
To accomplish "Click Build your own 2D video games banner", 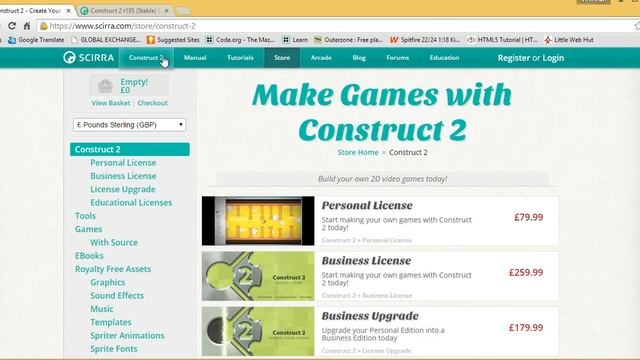I will [x=382, y=179].
